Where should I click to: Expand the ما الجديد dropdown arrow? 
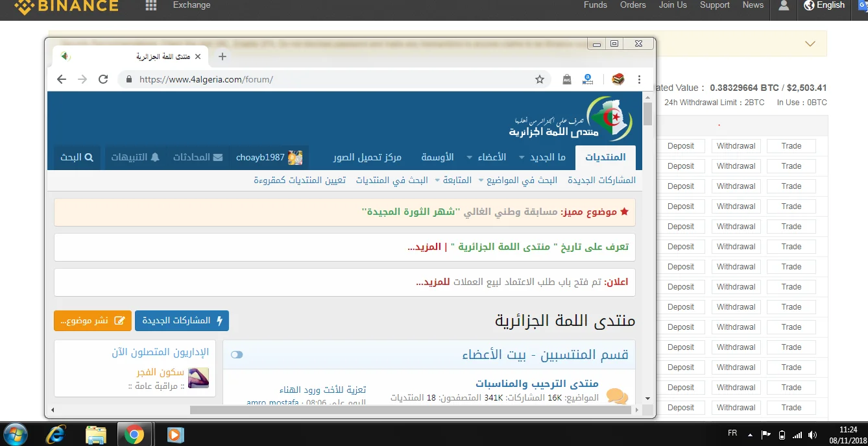pyautogui.click(x=522, y=158)
